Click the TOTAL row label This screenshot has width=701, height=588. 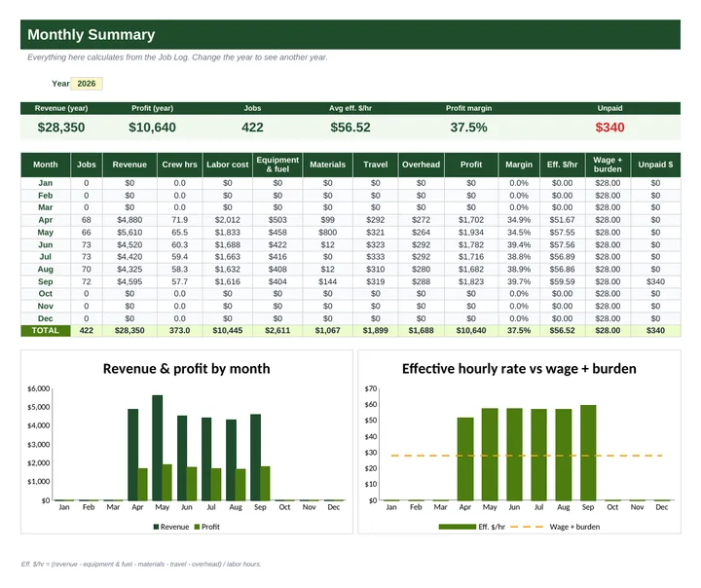[x=46, y=330]
